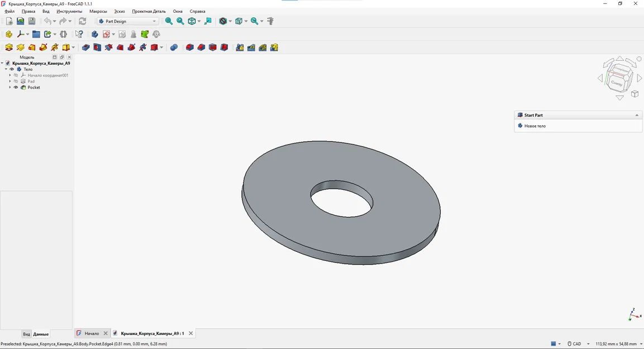Open the undo history dropdown arrow
Image resolution: width=644 pixels, height=349 pixels.
55,21
